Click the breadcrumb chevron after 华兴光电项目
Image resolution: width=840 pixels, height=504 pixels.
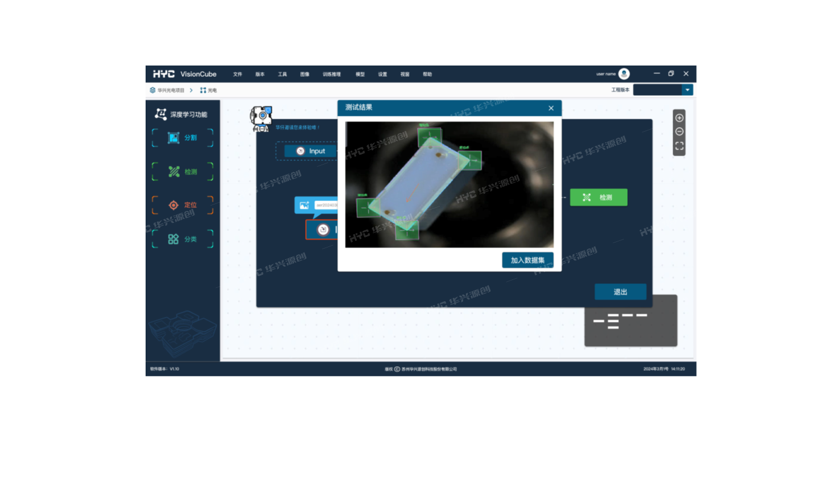pos(191,90)
